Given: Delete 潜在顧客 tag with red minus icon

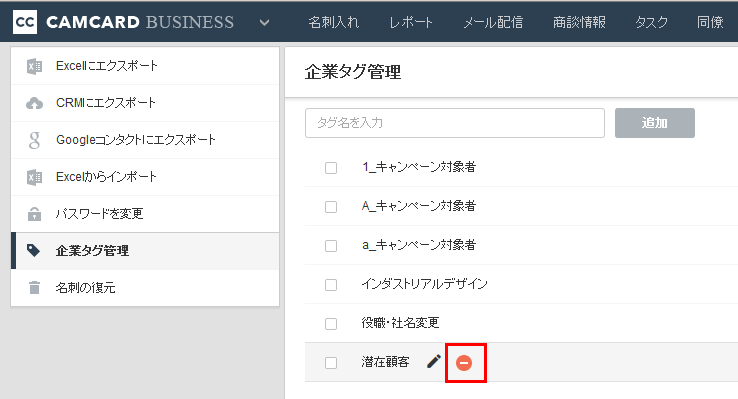Looking at the screenshot, I should pos(464,363).
